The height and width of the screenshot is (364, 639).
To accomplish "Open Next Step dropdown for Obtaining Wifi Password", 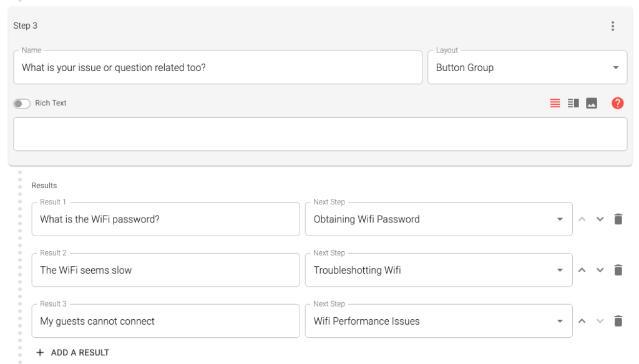I will click(438, 219).
